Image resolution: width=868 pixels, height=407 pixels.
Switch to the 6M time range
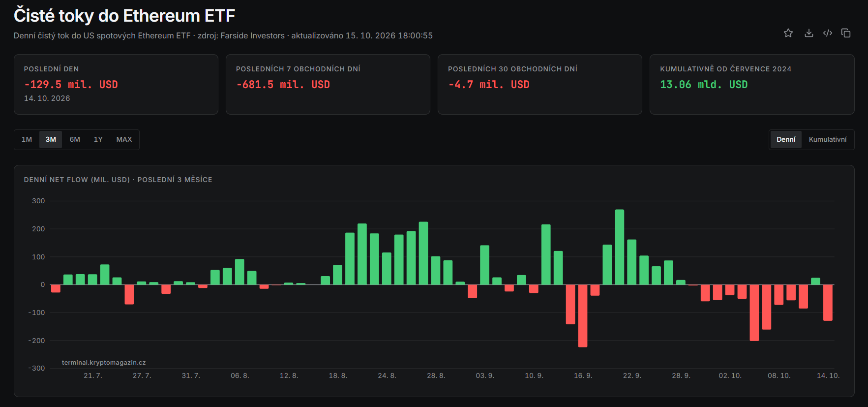(75, 139)
